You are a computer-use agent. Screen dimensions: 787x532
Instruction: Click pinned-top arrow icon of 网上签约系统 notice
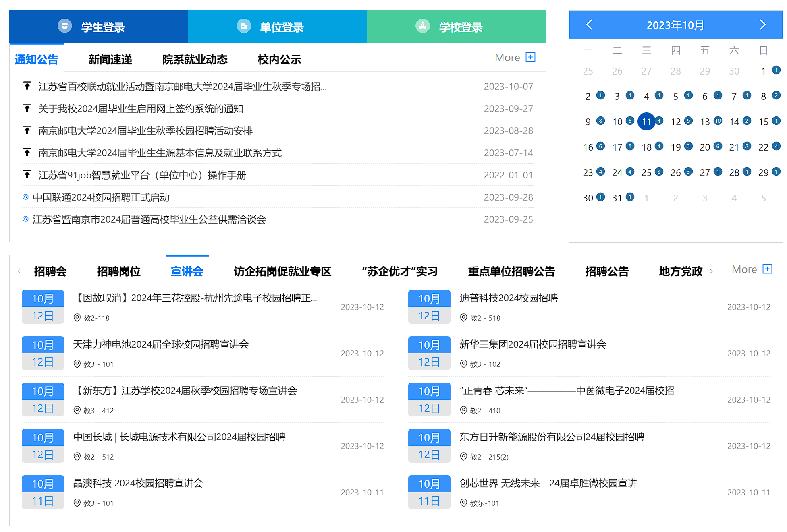pyautogui.click(x=27, y=108)
